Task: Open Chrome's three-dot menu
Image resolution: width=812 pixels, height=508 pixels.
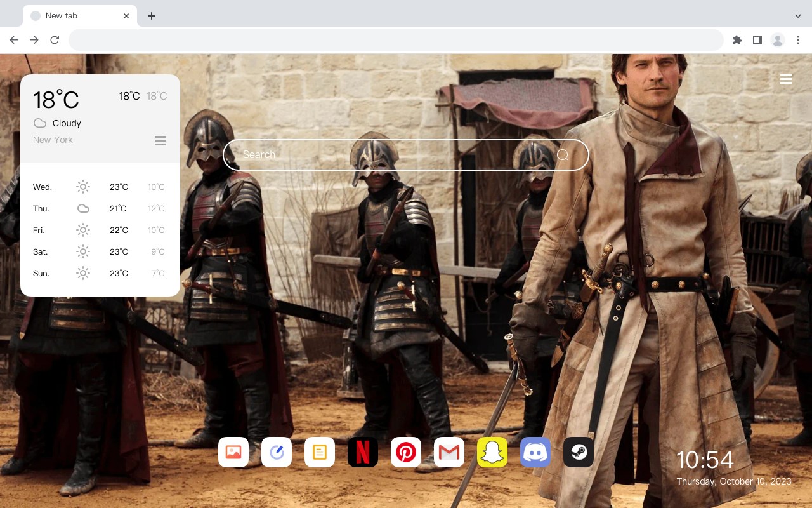Action: (x=798, y=40)
